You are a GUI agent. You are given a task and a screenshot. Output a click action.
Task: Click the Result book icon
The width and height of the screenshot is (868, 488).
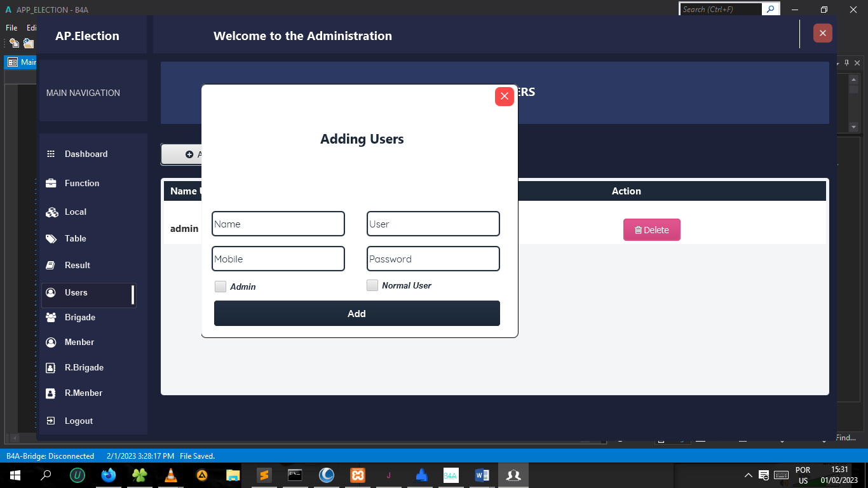pos(51,265)
